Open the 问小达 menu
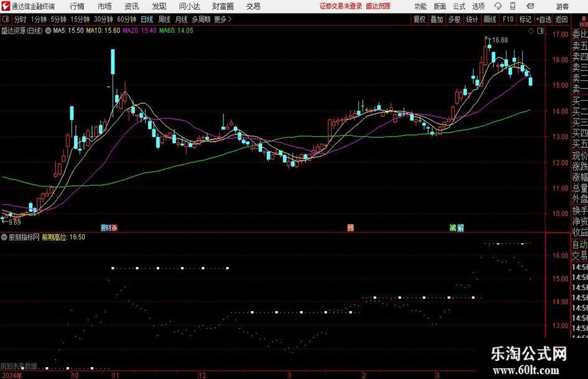The image size is (588, 379). [189, 6]
